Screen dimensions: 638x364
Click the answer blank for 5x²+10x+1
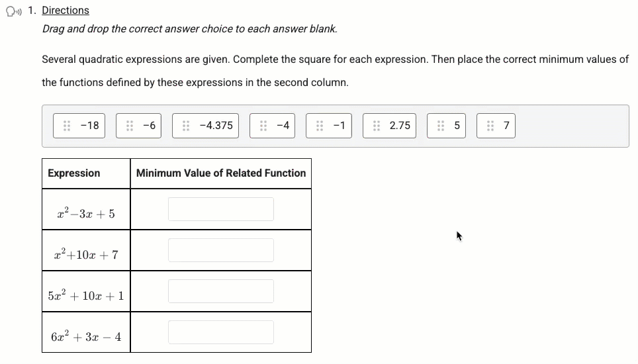click(221, 291)
